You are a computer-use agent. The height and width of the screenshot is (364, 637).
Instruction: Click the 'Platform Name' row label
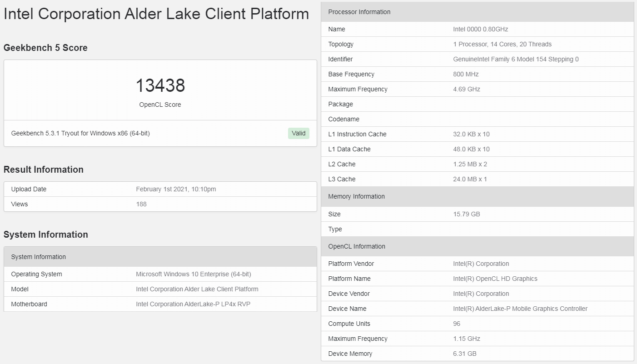(349, 279)
